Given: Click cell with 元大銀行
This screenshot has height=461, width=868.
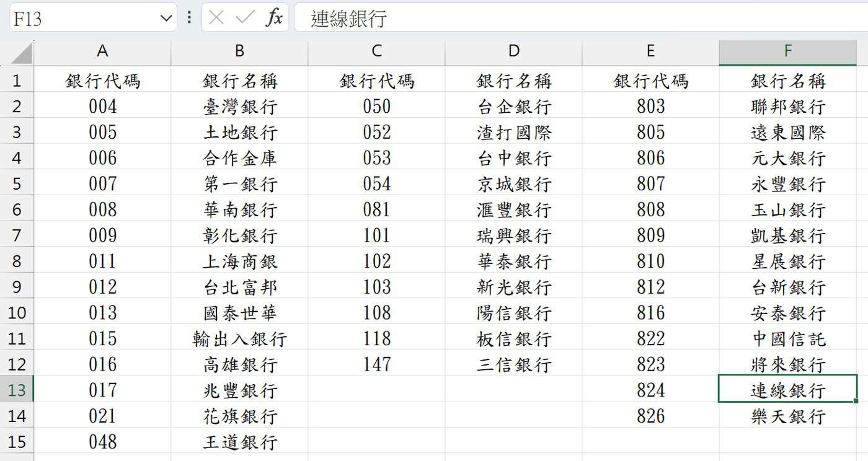Looking at the screenshot, I should point(787,157).
